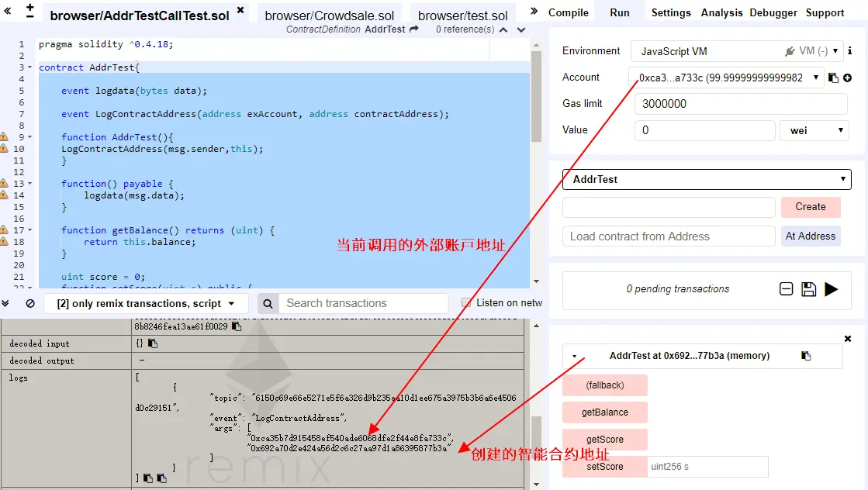Open the Analysis tab

click(721, 12)
